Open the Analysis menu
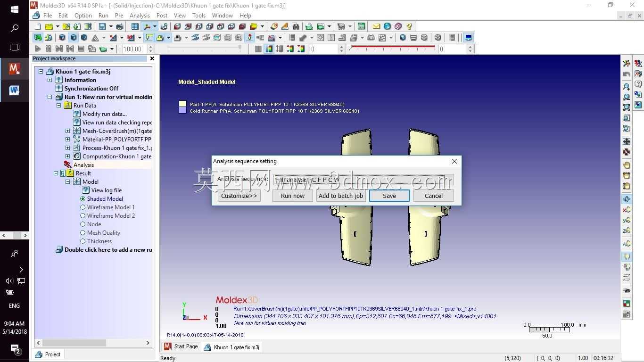Viewport: 644px width, 362px height. pos(140,16)
